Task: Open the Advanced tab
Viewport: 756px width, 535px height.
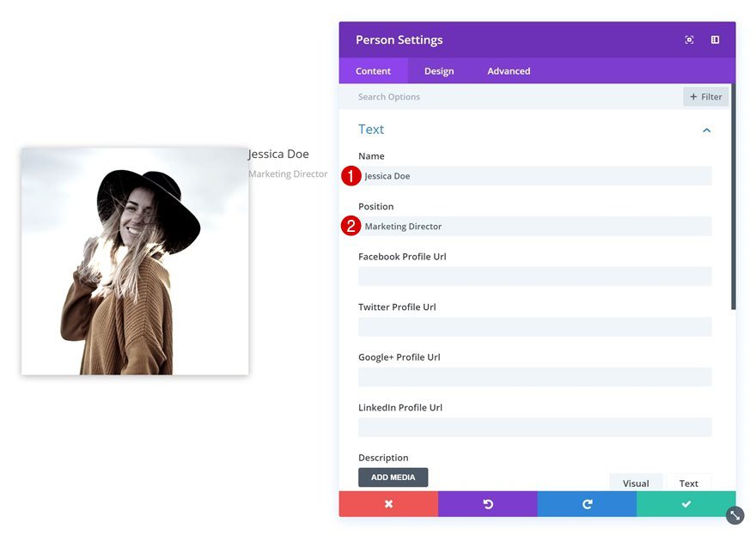Action: tap(508, 70)
